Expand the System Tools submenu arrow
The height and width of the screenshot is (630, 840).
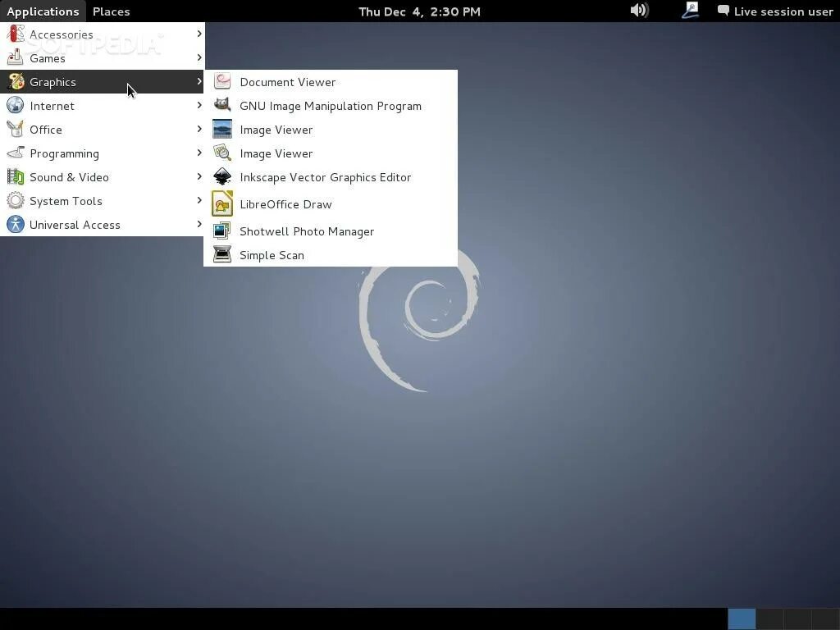pyautogui.click(x=199, y=200)
